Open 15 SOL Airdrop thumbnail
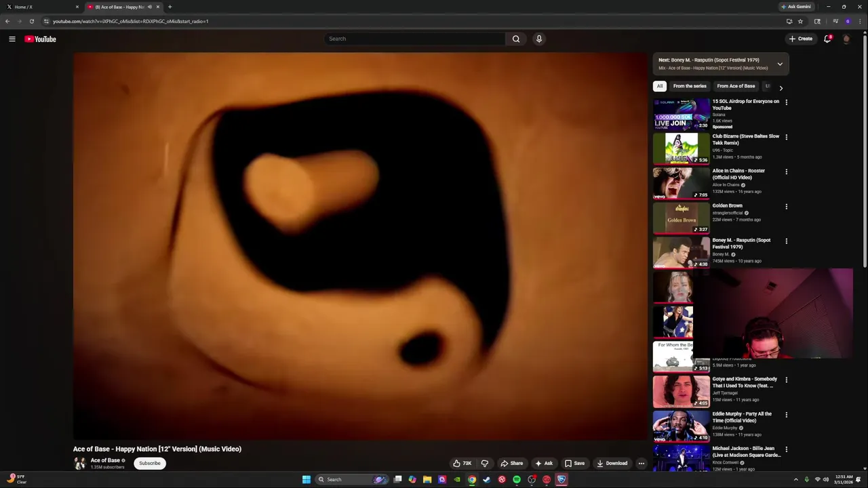Image resolution: width=868 pixels, height=488 pixels. pos(681,113)
